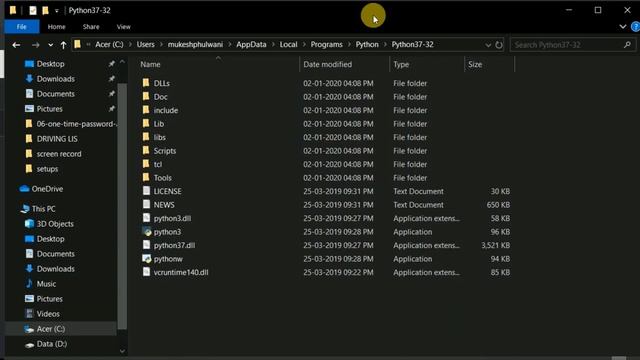Select Python in address path
The image size is (640, 360).
click(367, 44)
